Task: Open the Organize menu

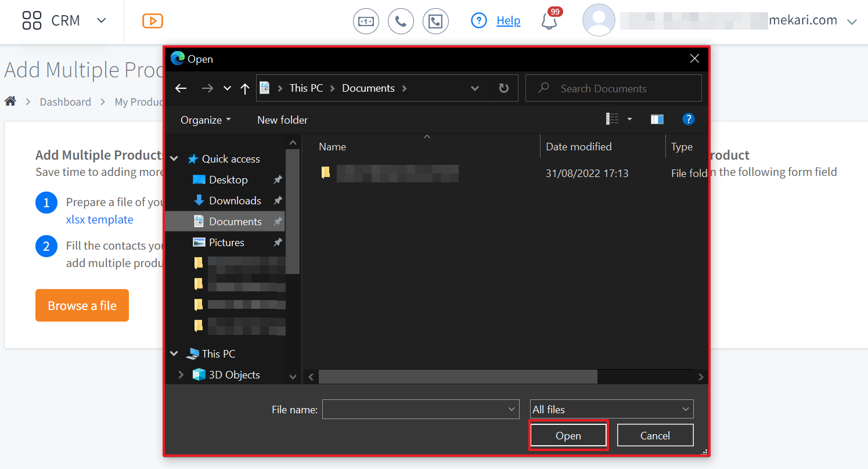Action: click(206, 120)
